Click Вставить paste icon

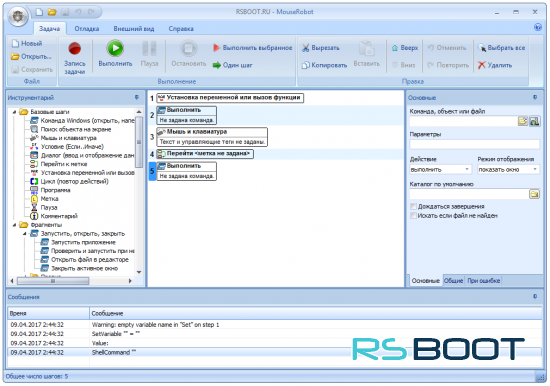tap(367, 48)
